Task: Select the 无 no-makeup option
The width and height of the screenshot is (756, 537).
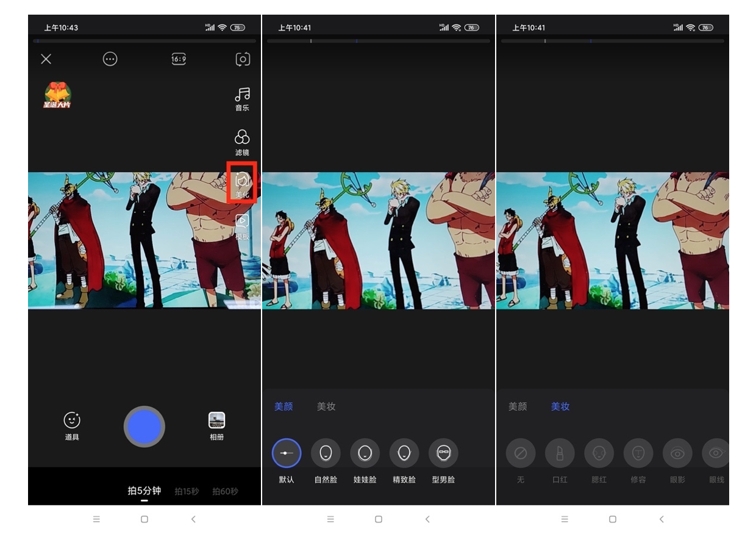Action: (521, 461)
